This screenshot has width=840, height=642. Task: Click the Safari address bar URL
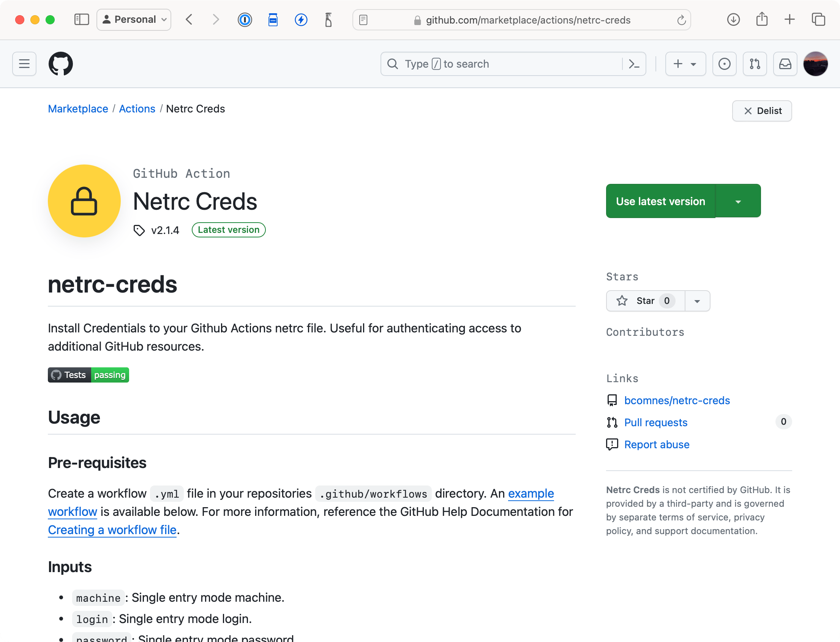coord(528,20)
